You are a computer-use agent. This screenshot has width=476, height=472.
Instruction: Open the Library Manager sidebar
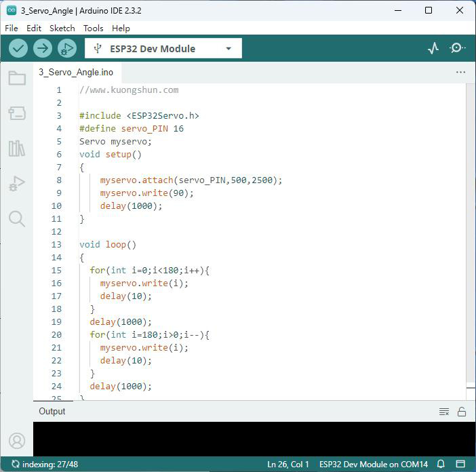(x=17, y=149)
